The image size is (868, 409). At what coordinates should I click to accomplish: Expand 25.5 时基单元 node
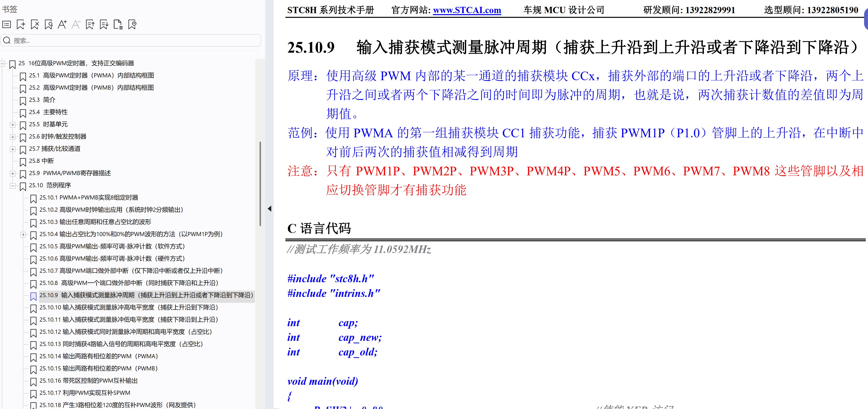click(x=13, y=125)
